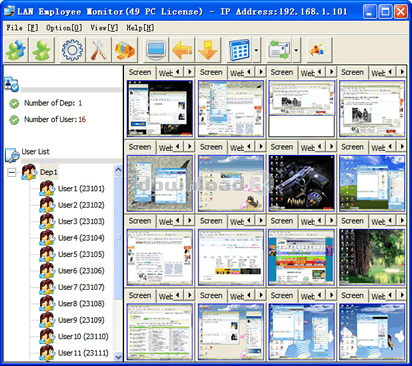Click the pistol wallpaper screen thumbnail

(301, 183)
